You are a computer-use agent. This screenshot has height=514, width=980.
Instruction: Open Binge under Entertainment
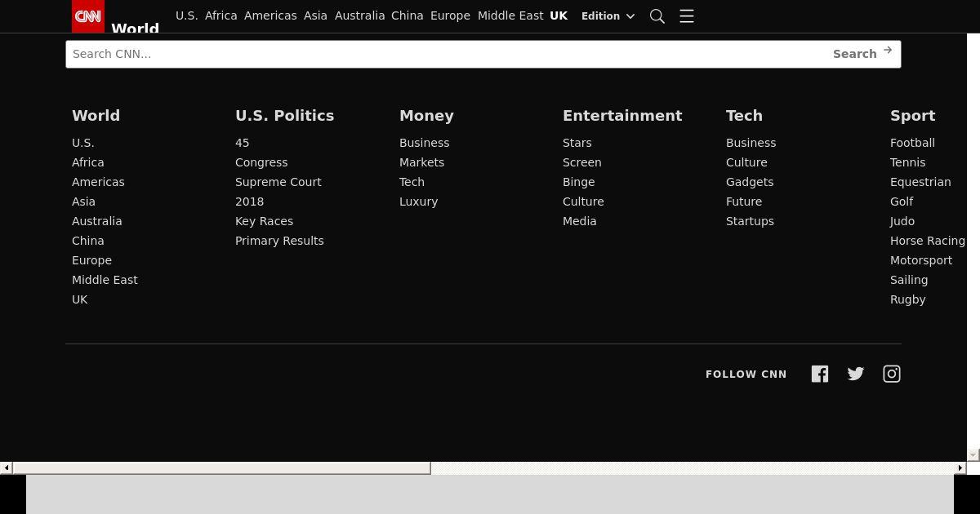578,182
